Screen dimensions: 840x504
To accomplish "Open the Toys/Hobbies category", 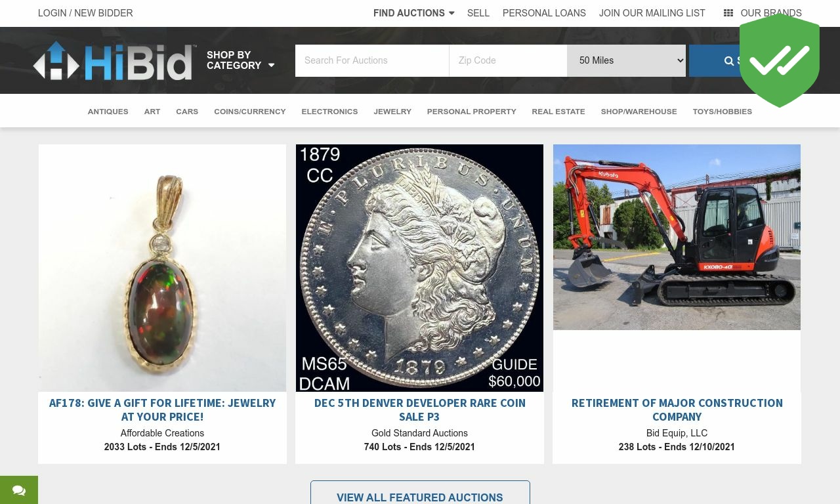I will click(722, 112).
